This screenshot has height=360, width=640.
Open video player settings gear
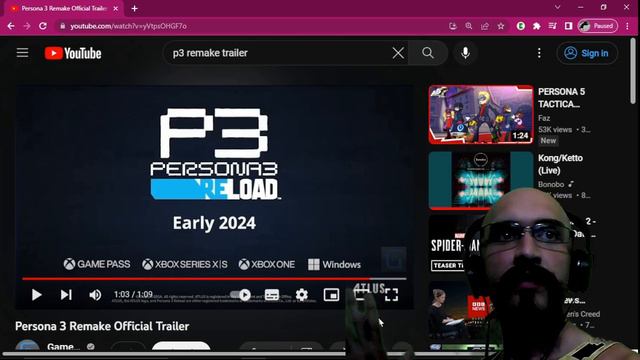[302, 295]
